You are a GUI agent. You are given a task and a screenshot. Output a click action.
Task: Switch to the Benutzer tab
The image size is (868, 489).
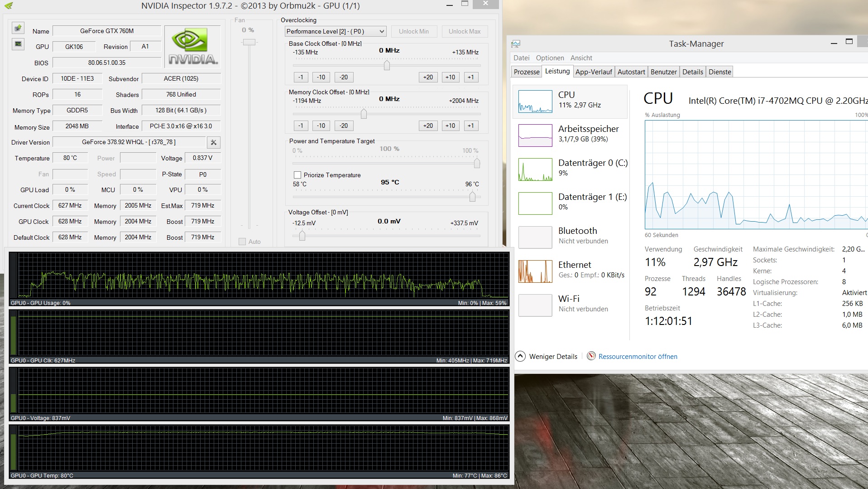[x=664, y=72]
